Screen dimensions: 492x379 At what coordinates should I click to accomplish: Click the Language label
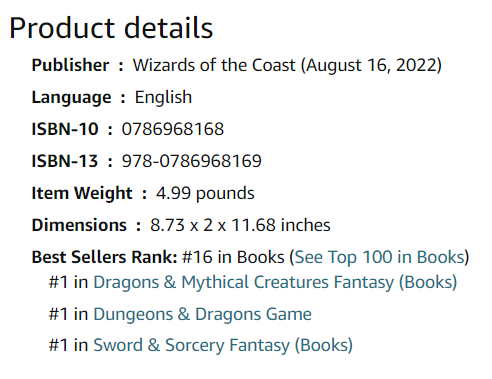pos(71,98)
